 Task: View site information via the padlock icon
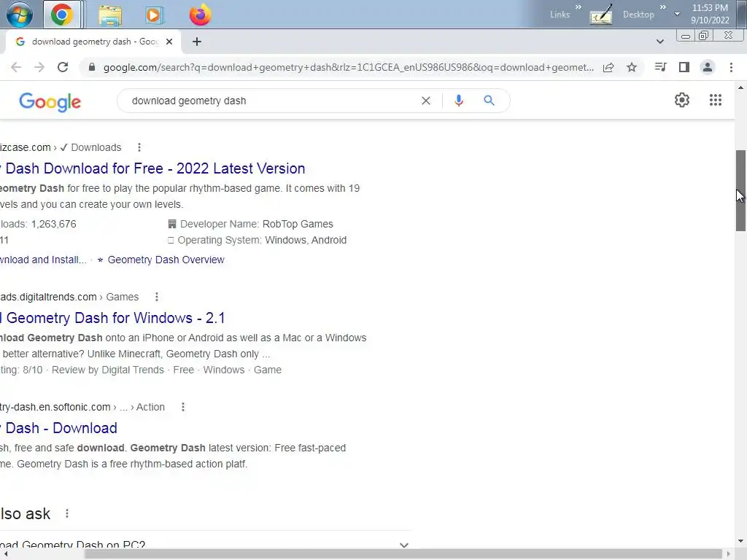click(x=92, y=67)
